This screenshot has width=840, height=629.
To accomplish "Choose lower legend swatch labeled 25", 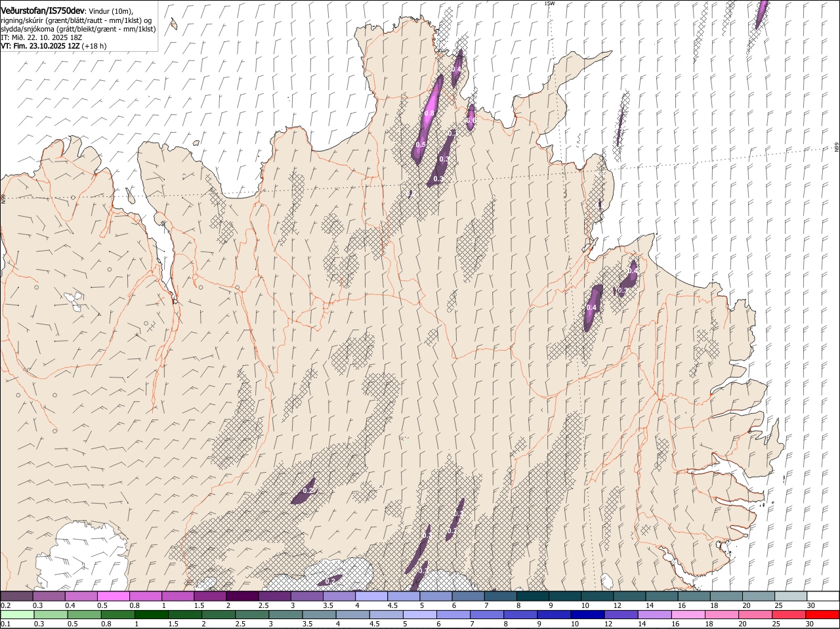I will point(788,615).
